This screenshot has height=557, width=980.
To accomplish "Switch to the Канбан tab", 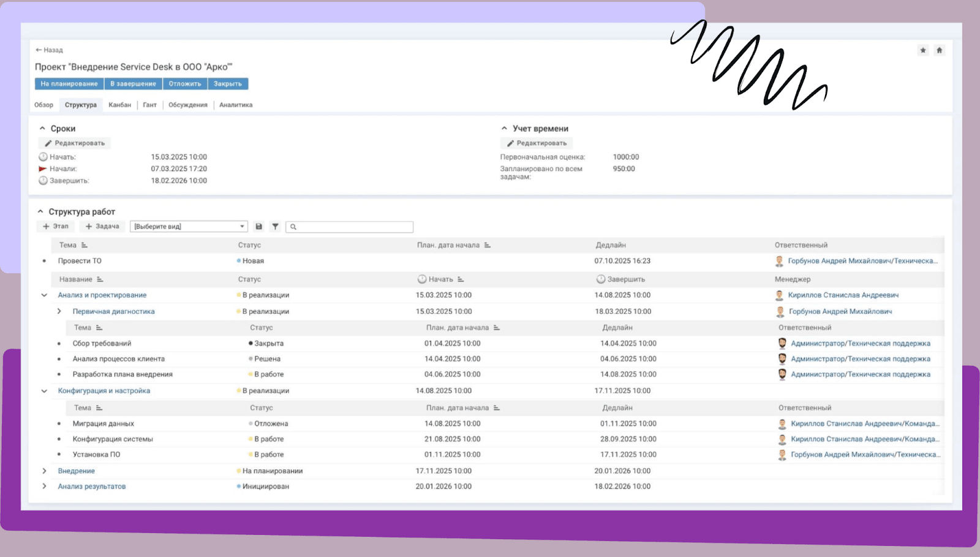I will 119,105.
